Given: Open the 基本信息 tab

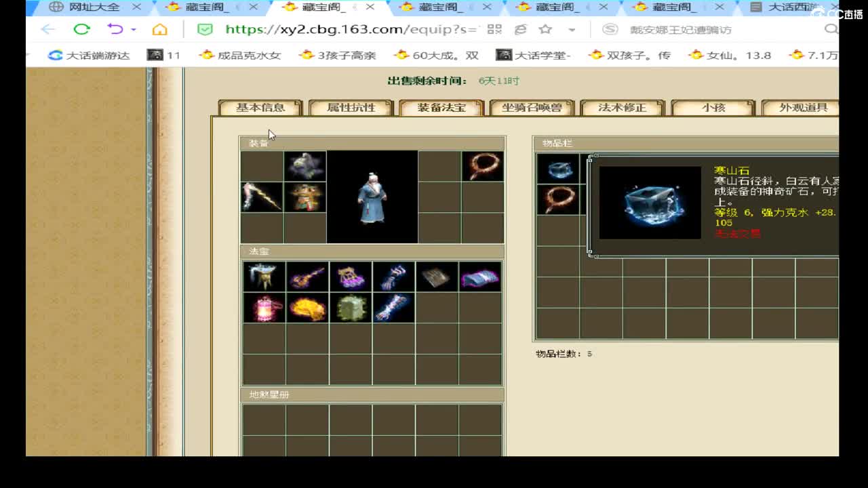Looking at the screenshot, I should (x=260, y=108).
